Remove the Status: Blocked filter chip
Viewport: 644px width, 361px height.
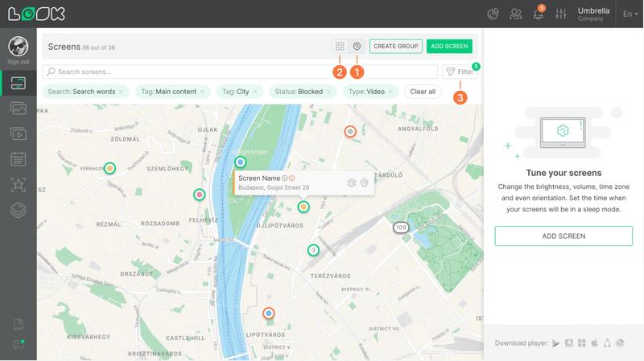329,92
